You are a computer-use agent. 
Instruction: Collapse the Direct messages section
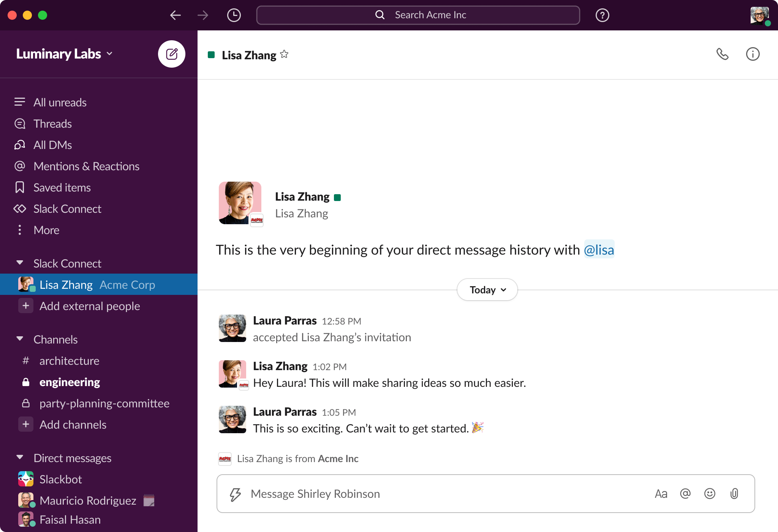[x=20, y=458]
